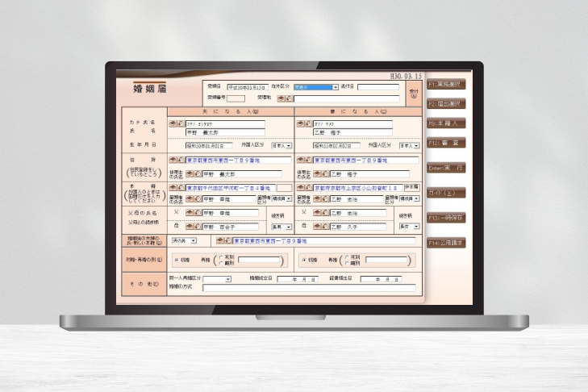Image resolution: width=588 pixels, height=392 pixels.
Task: Click the book icon beside the 受理地 field
Action: [x=281, y=98]
